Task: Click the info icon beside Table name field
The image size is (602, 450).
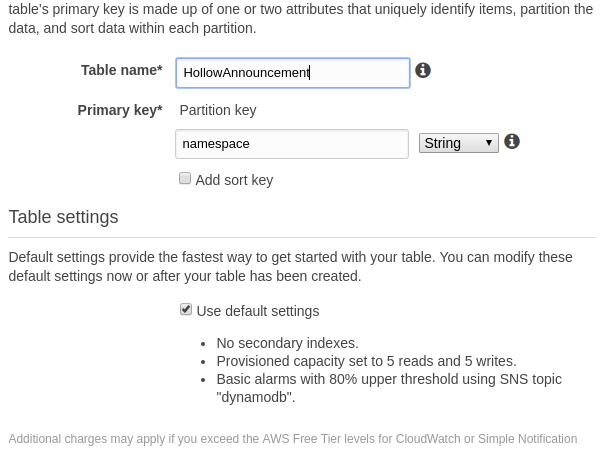Action: (423, 70)
